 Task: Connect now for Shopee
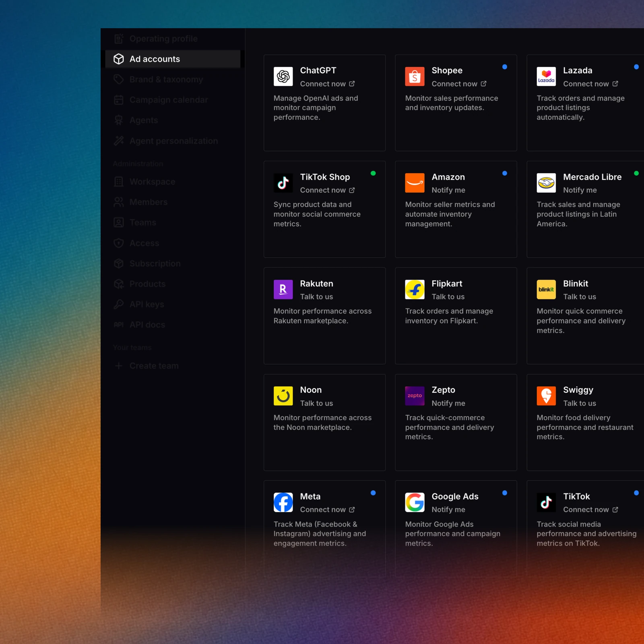459,84
